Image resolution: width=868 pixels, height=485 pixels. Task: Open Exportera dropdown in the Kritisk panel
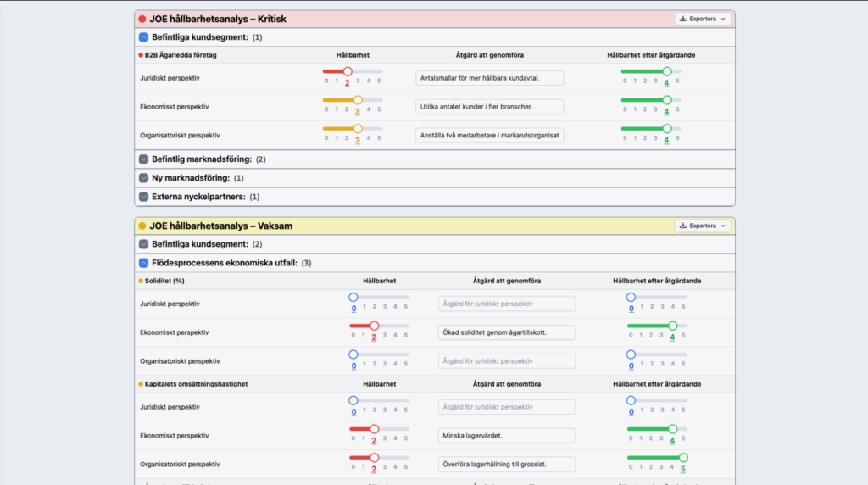(x=703, y=19)
